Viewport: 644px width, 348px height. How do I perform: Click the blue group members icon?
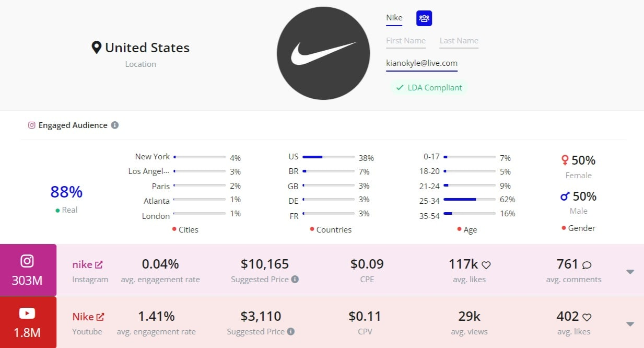click(x=424, y=18)
